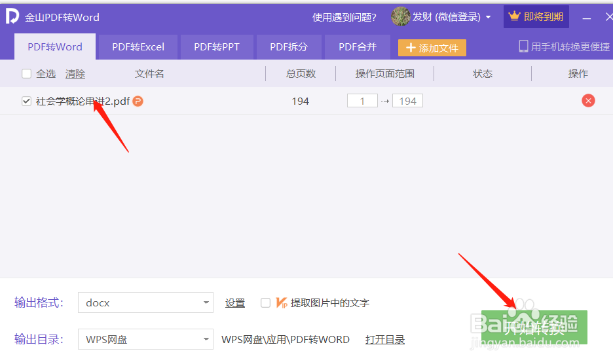Click the VIP badge icon before 提取图片中的文字
Screen dimensions: 613x364
click(282, 302)
